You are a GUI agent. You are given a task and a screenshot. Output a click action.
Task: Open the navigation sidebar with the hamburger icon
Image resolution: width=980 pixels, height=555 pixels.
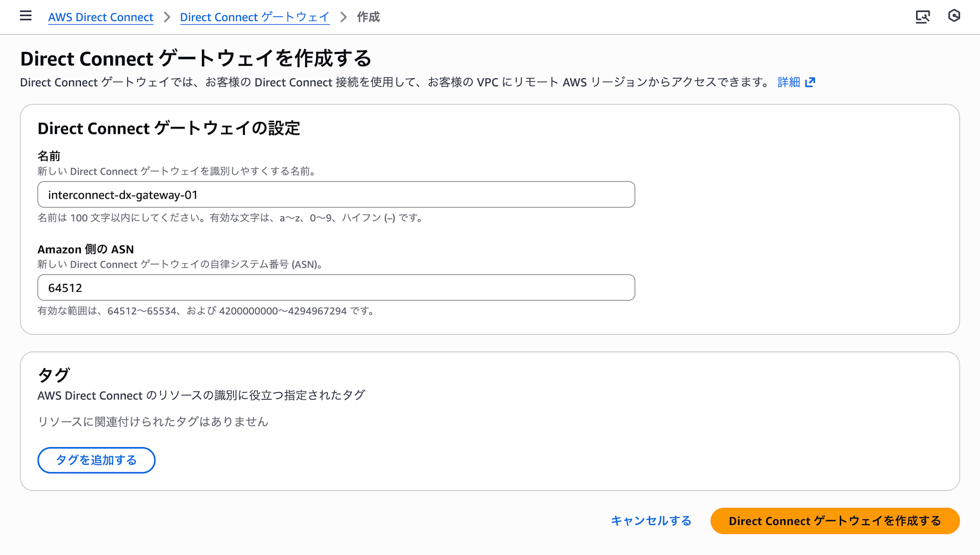pos(25,16)
